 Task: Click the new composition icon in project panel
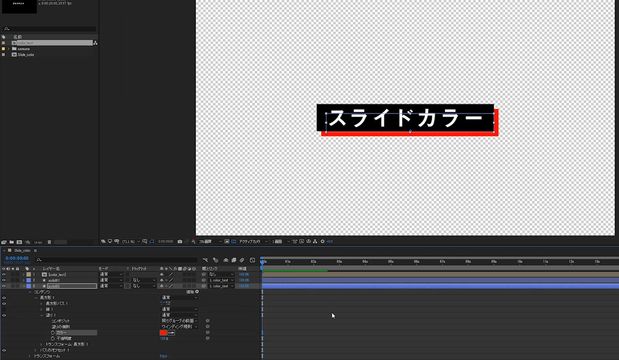click(x=19, y=242)
